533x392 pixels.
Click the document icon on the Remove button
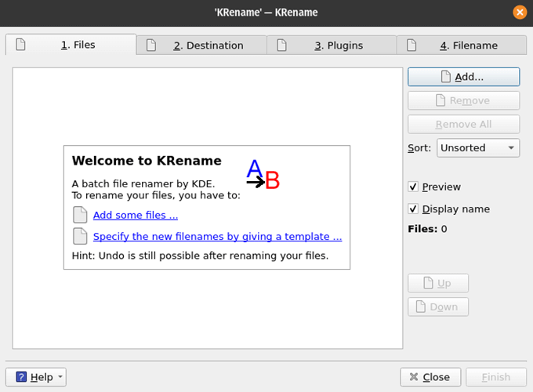[x=441, y=100]
